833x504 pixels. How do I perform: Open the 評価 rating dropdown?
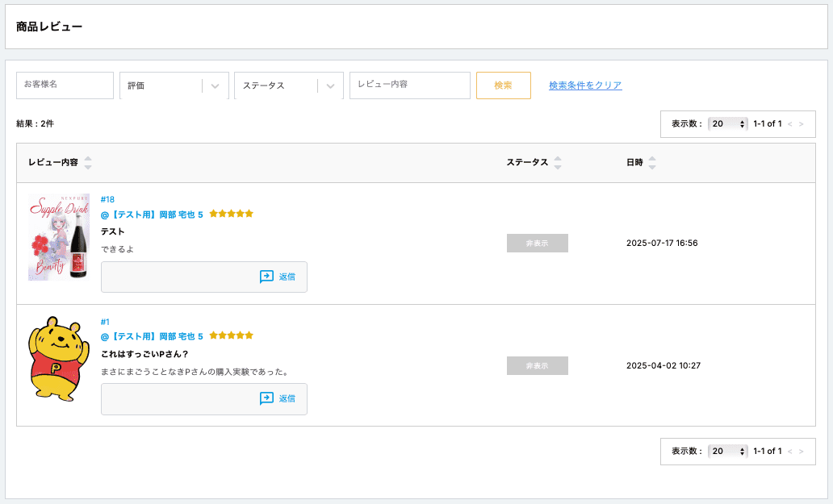click(174, 85)
